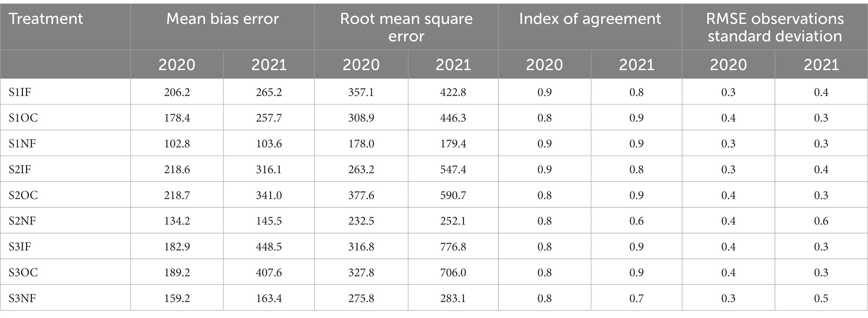Select the S3OC treatment row label

[x=23, y=273]
